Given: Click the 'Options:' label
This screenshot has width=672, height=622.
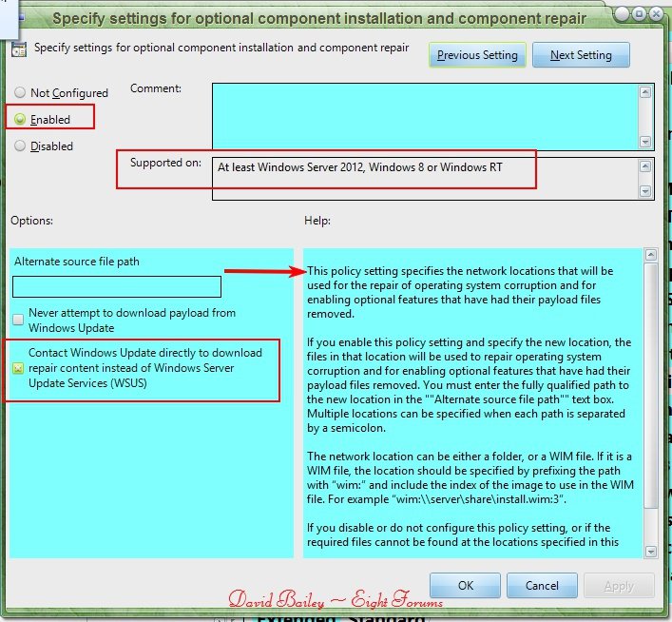Looking at the screenshot, I should (31, 221).
